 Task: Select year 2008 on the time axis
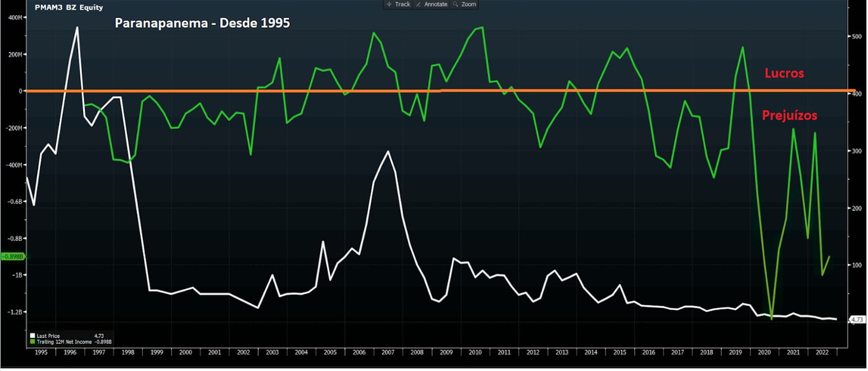tap(417, 351)
